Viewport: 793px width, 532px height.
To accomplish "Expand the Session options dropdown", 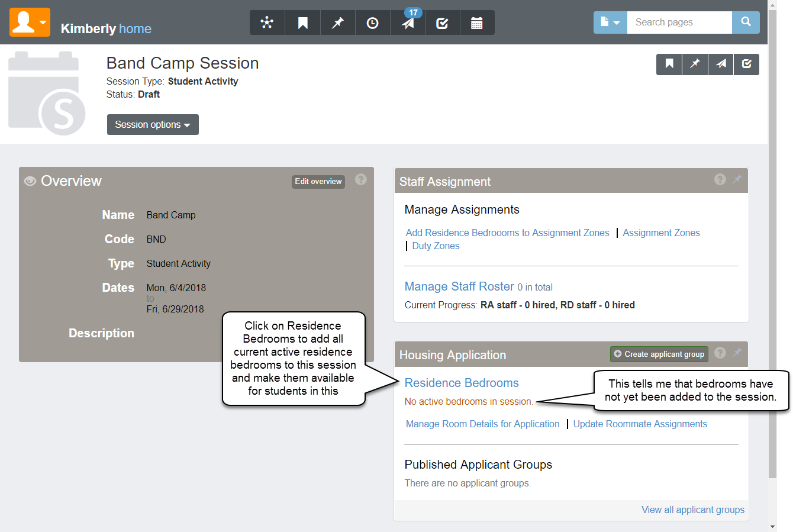I will tap(153, 125).
